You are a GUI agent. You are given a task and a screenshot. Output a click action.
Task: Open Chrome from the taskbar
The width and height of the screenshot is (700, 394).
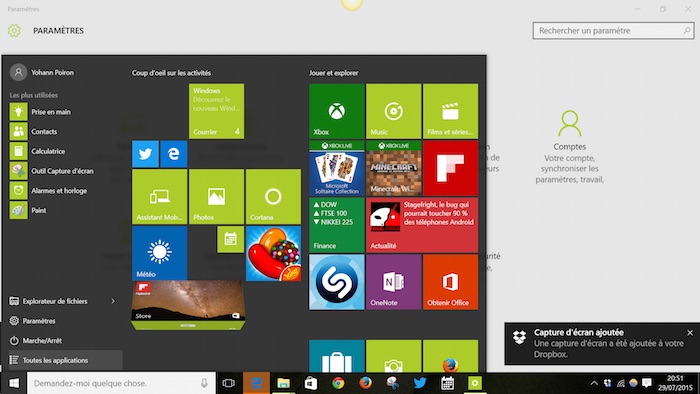coord(338,383)
